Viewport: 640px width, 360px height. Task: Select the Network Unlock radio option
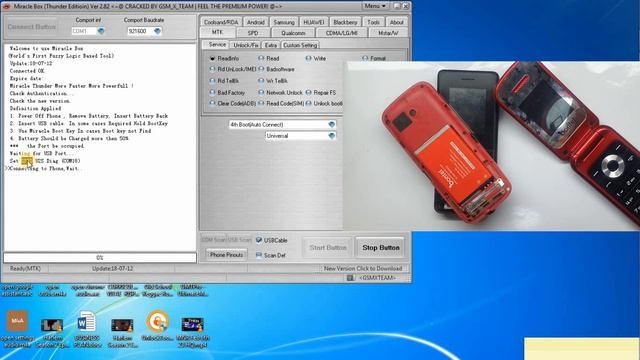(261, 93)
